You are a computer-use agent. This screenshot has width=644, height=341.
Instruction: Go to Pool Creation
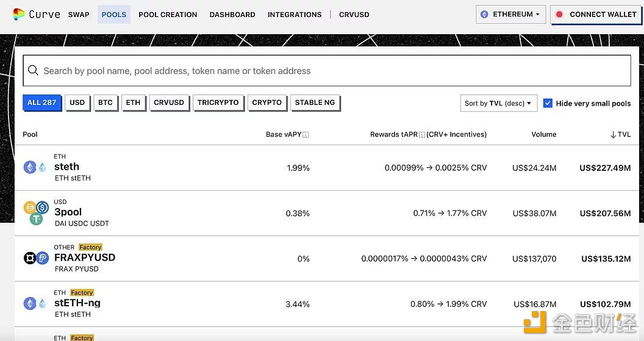coord(168,15)
